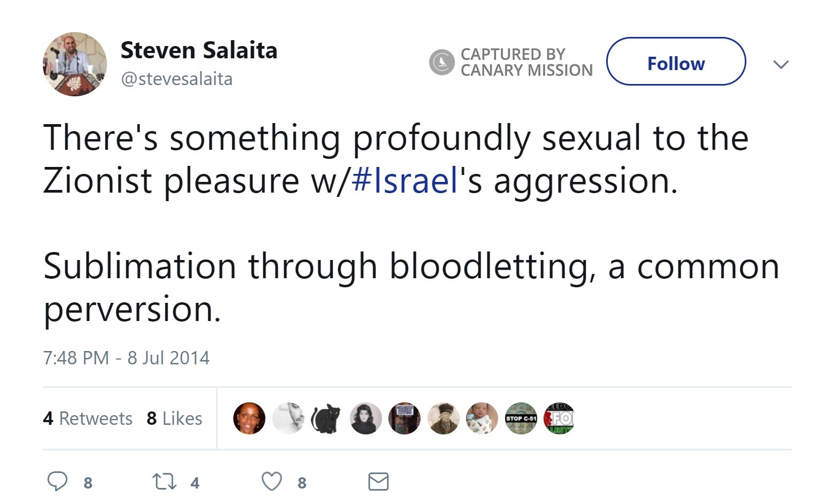Open the 7:48 PM - 8 Jul 2014 timestamp
The width and height of the screenshot is (825, 504).
pos(126,357)
